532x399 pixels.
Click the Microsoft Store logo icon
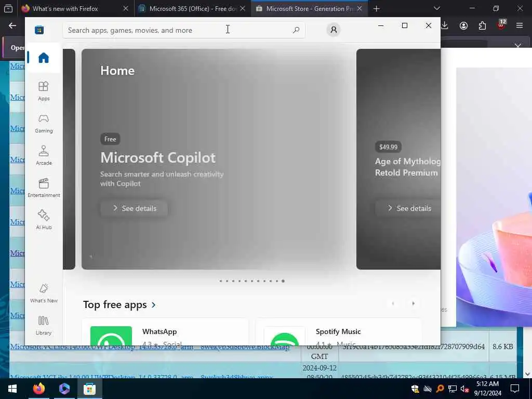39,30
